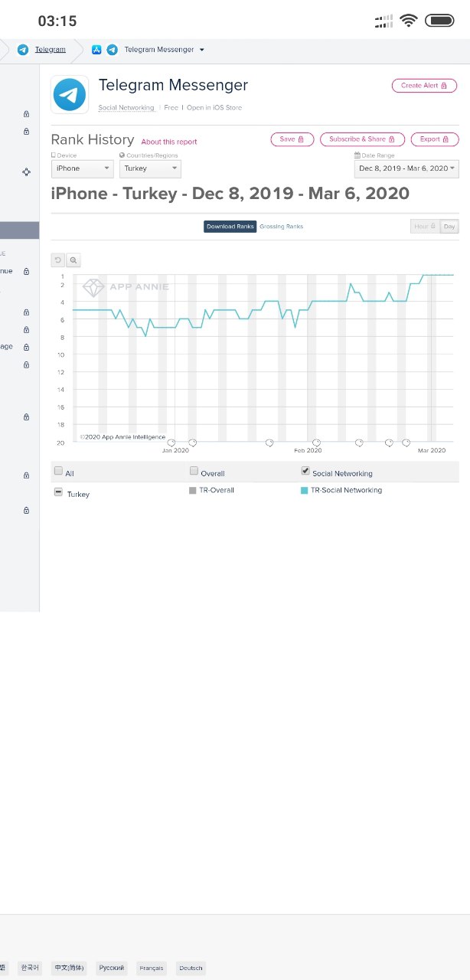The image size is (470, 980).
Task: Click the 'iPhone - Turkey - Dec 8, 2019 - Mar 6, 2020' heading
Action: coord(230,193)
